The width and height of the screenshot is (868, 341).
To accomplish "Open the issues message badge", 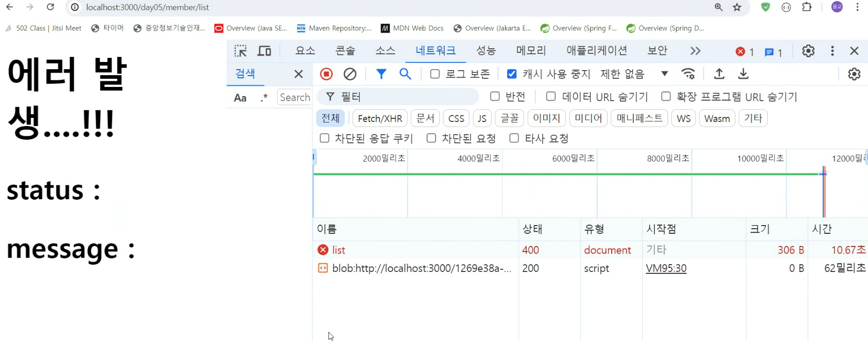I will (773, 52).
